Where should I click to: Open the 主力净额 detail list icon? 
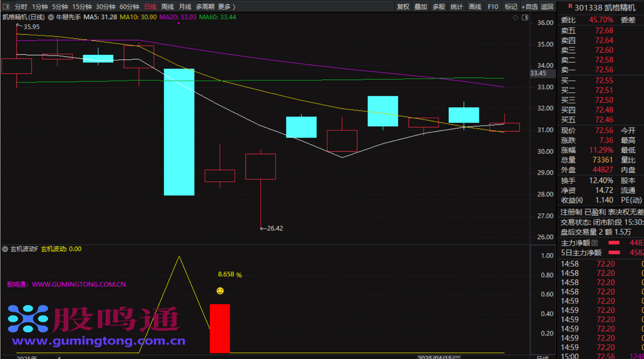pyautogui.click(x=594, y=243)
